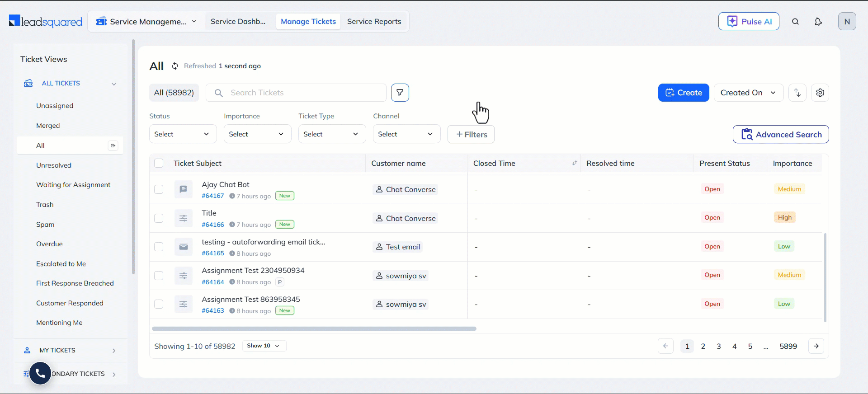Click the ticket type icon for Title ticket
Viewport: 868px width, 394px height.
click(x=184, y=218)
